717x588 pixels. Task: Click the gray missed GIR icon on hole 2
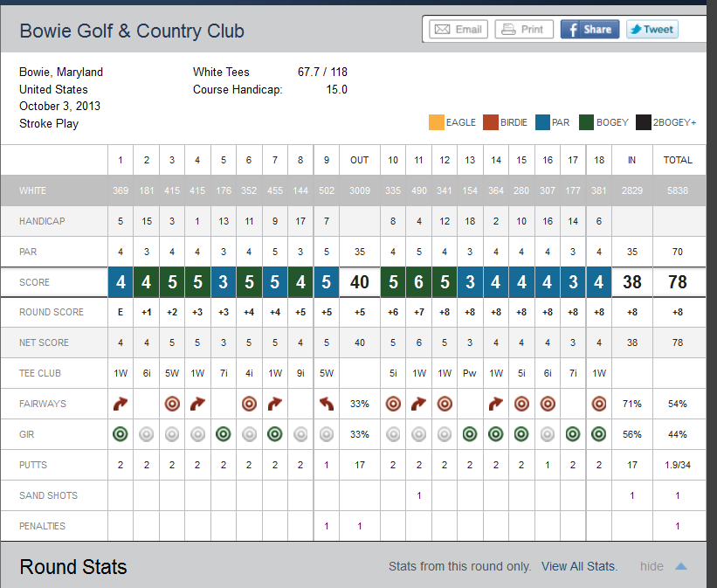147,434
